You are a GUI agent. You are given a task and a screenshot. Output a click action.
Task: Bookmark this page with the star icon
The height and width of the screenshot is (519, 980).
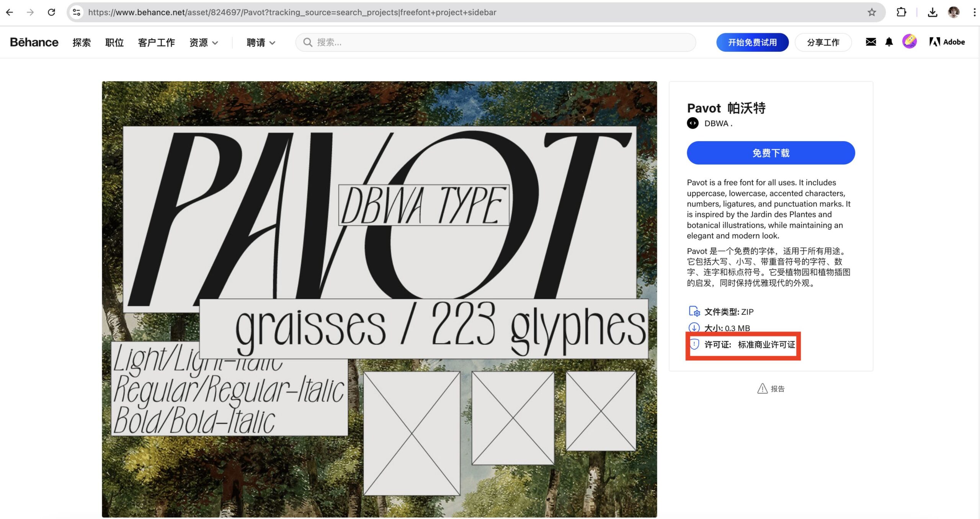tap(872, 12)
